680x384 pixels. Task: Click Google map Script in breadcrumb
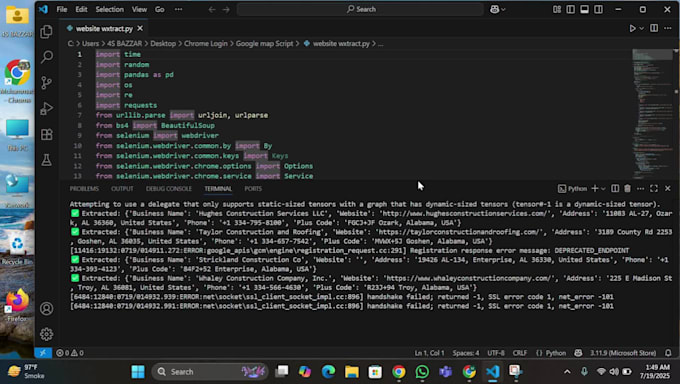tap(265, 43)
